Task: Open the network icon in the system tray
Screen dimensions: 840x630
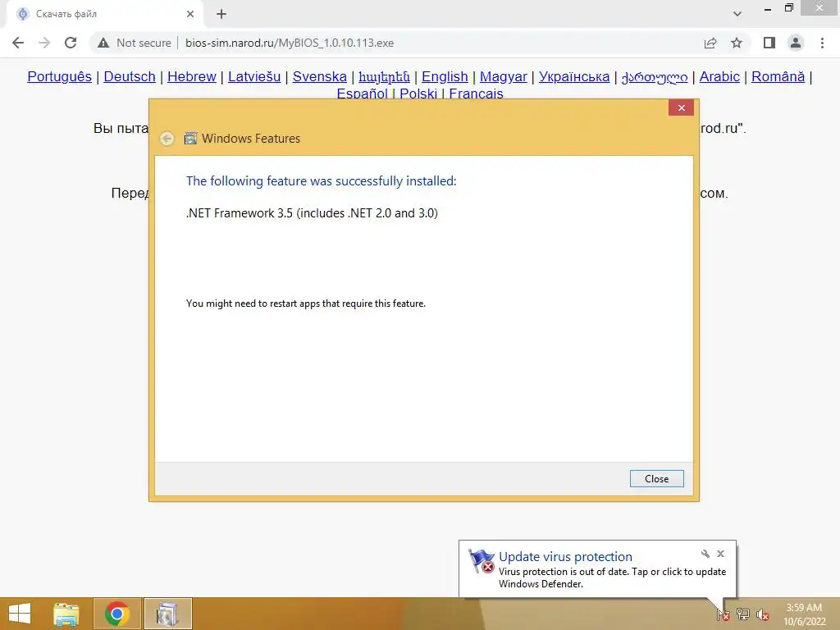Action: click(x=743, y=614)
